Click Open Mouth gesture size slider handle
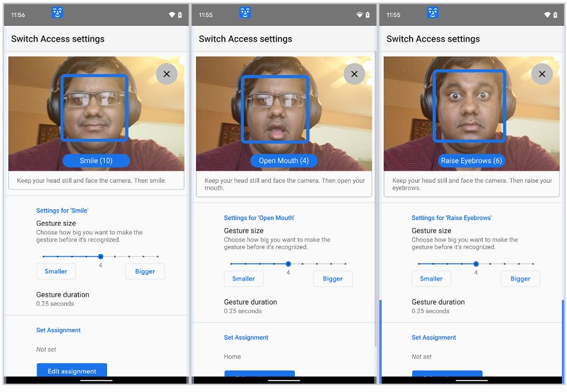Image resolution: width=567 pixels, height=392 pixels. [288, 264]
